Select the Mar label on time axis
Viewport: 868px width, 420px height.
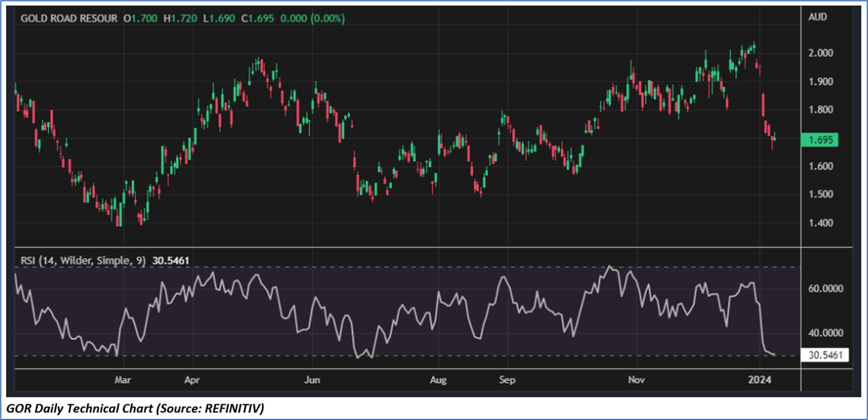tap(123, 379)
